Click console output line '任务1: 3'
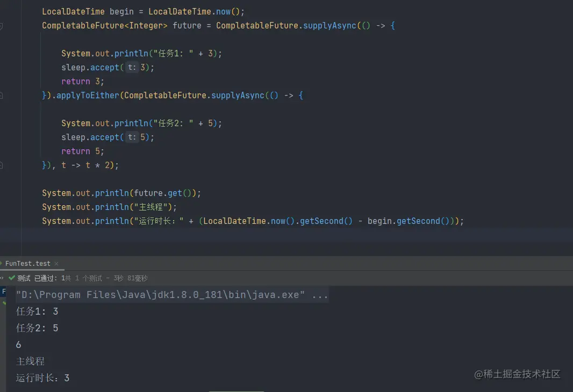Image resolution: width=573 pixels, height=392 pixels. point(37,311)
